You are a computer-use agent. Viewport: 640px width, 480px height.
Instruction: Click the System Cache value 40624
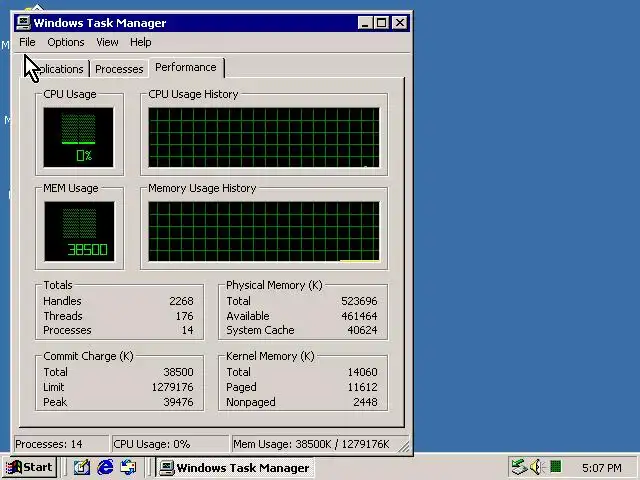coord(362,330)
